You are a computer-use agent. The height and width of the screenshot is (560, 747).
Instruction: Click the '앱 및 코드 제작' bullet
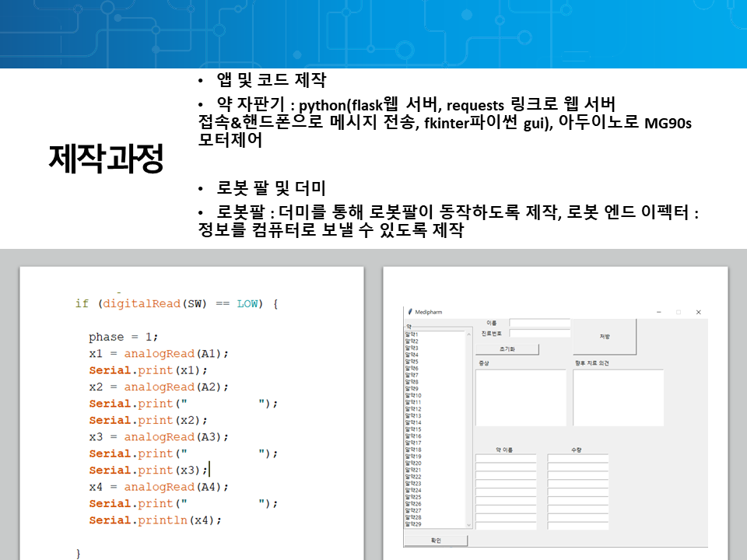272,79
